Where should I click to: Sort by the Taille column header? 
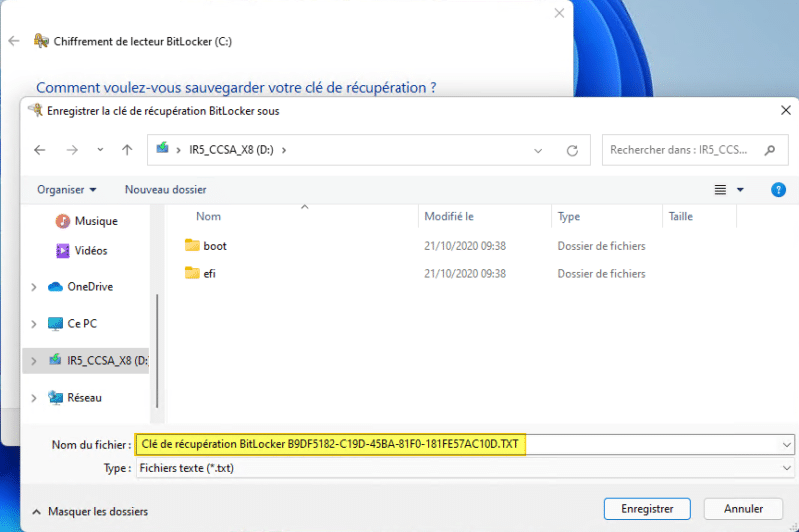point(680,216)
